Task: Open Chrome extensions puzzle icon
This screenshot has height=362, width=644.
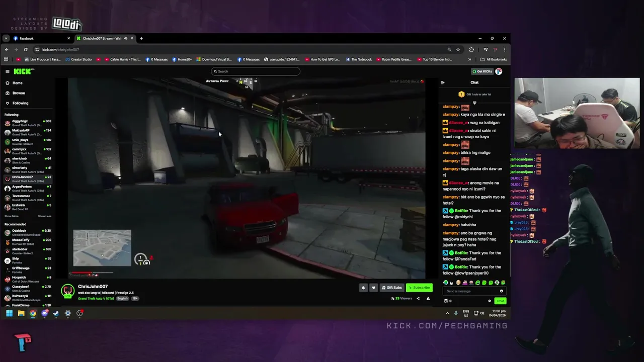Action: (471, 50)
